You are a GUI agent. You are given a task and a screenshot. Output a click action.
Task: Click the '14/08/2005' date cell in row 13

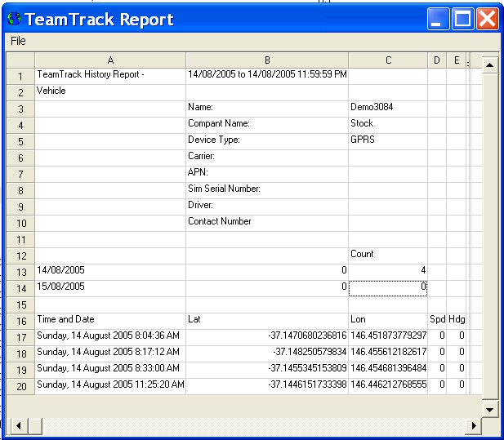[110, 273]
